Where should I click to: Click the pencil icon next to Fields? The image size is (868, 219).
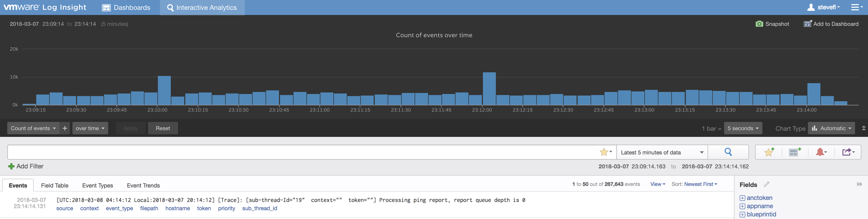(767, 184)
